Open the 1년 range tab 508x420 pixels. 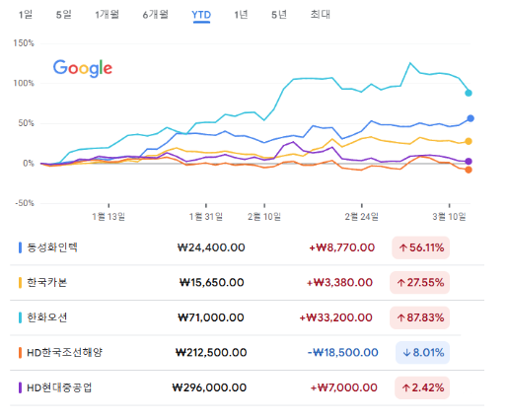(x=241, y=15)
